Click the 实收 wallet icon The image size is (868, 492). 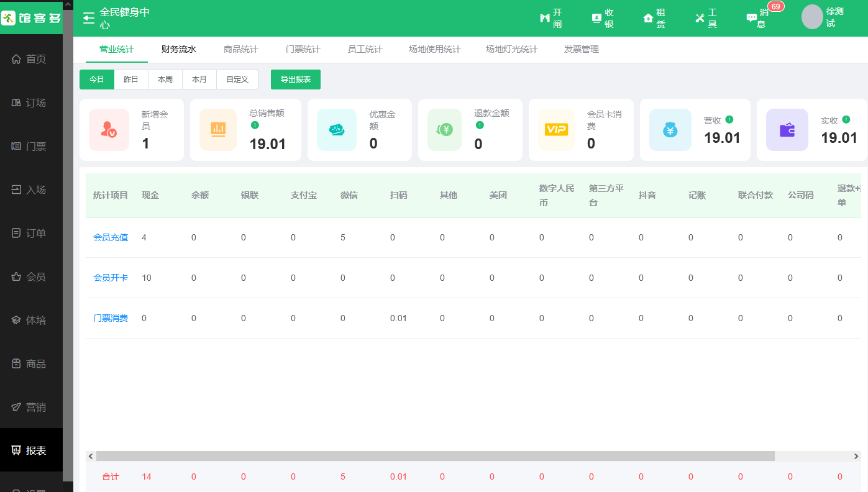click(787, 130)
